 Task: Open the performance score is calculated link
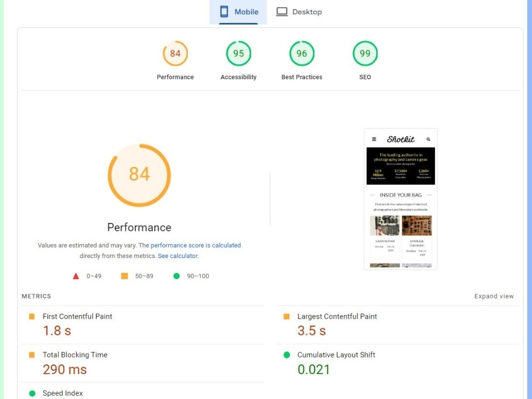tap(196, 245)
